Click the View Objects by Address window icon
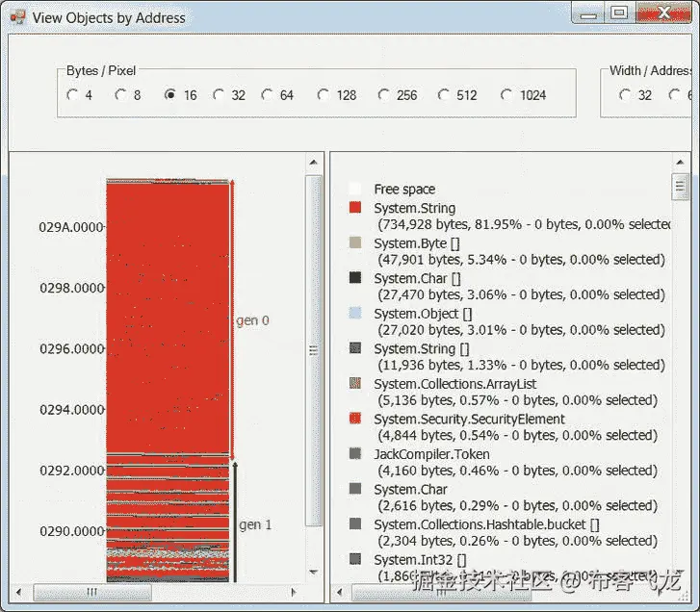This screenshot has height=612, width=700. coord(18,17)
